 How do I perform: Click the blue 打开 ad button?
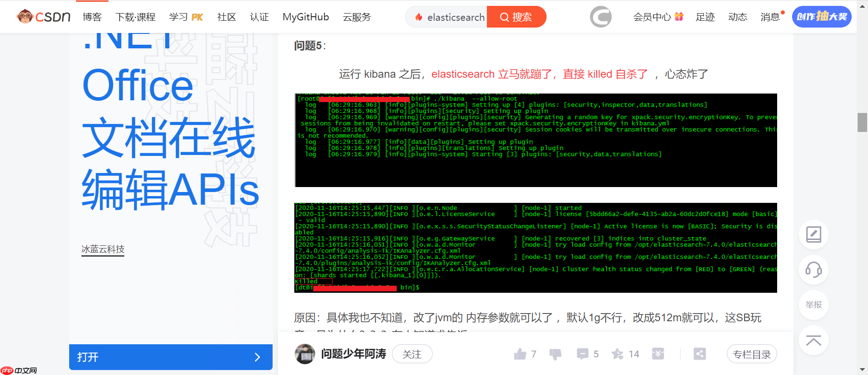pyautogui.click(x=171, y=357)
